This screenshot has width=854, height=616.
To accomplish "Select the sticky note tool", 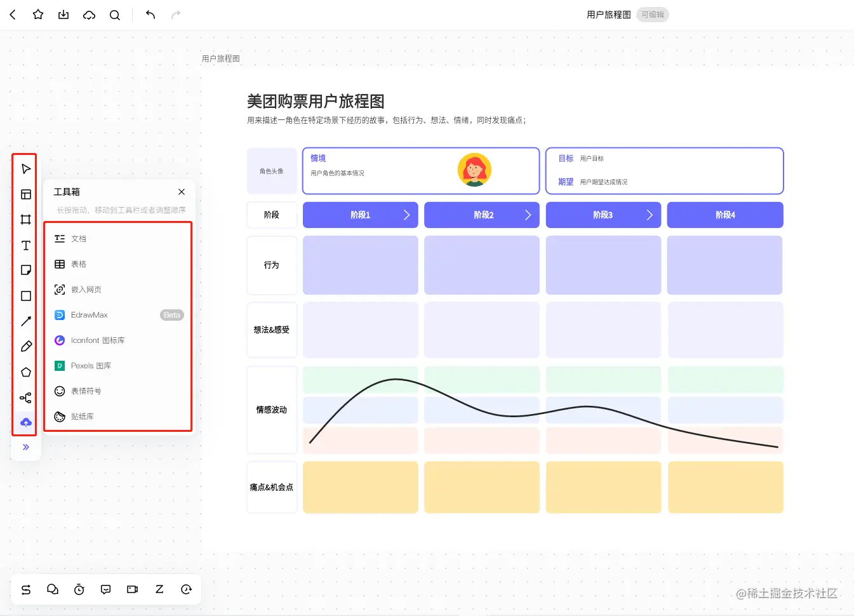I will (26, 271).
